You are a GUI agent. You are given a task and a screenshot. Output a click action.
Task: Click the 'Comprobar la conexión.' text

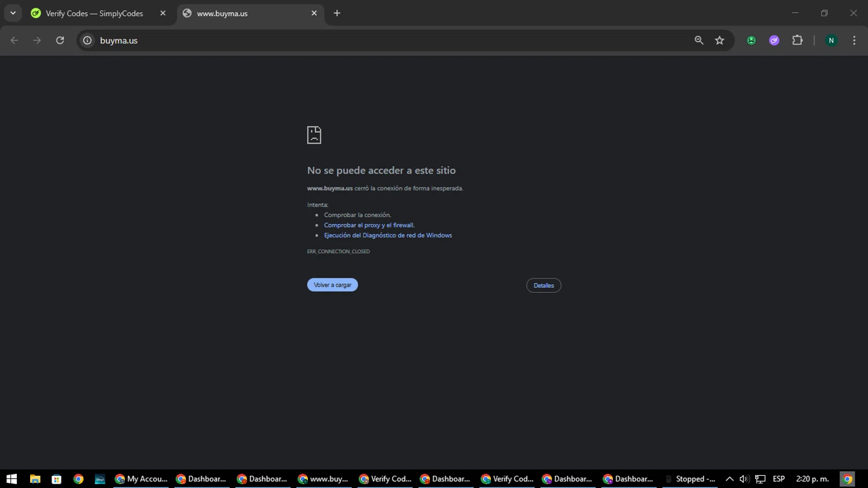[358, 215]
